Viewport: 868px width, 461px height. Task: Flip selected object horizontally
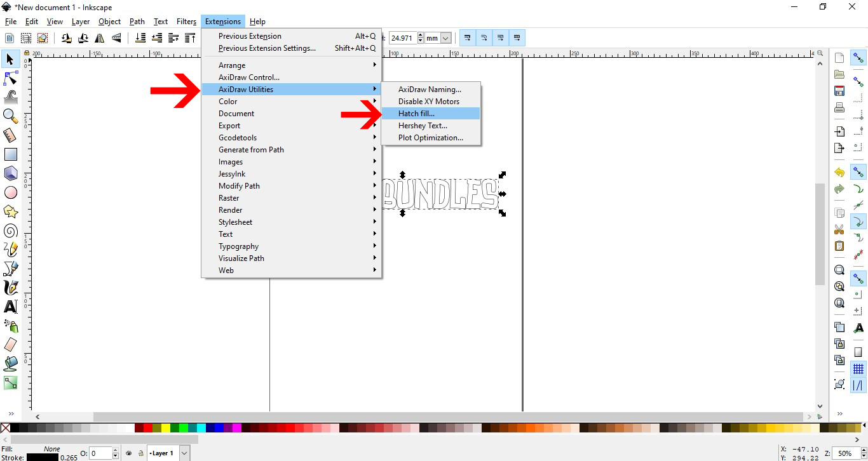pos(99,38)
